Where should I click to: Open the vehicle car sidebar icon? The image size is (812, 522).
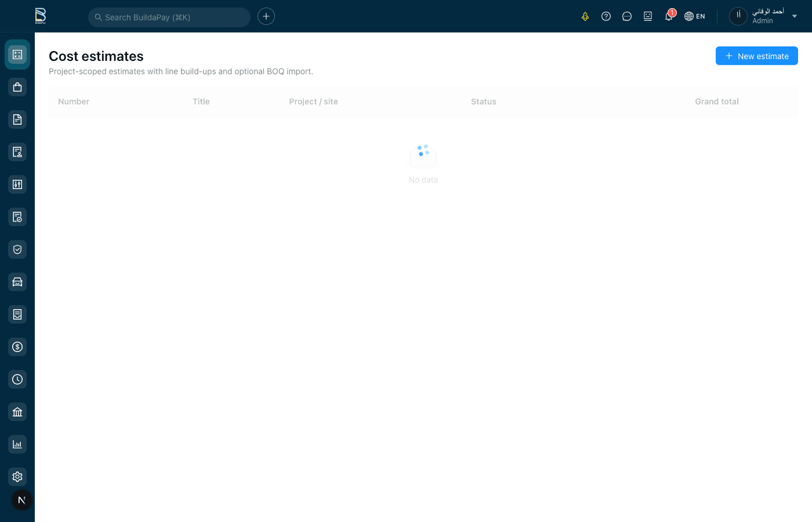click(x=17, y=282)
